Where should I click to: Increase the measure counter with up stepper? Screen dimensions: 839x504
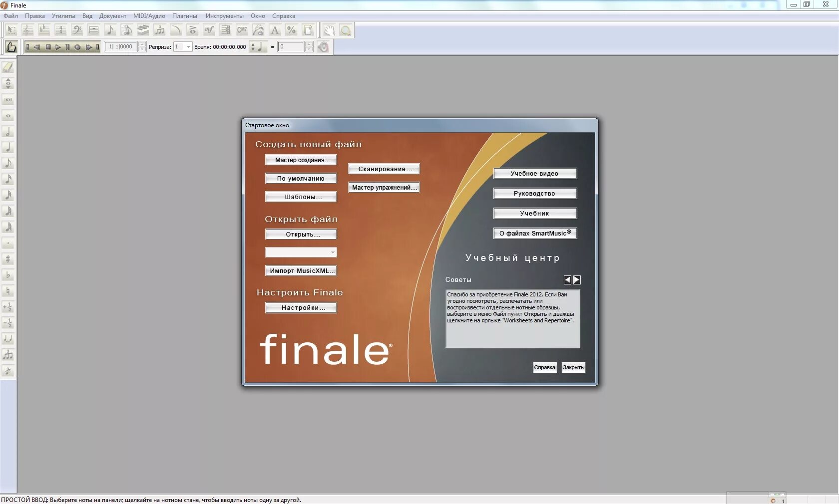tap(142, 44)
